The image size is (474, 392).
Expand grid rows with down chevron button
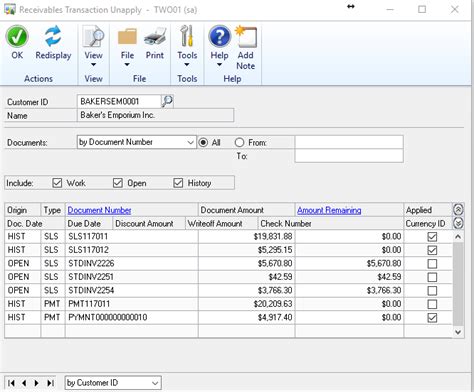pyautogui.click(x=458, y=223)
